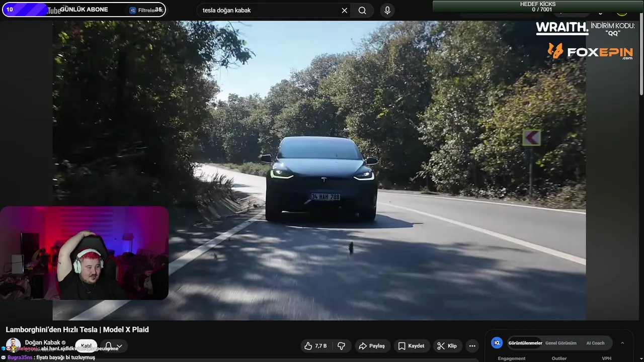This screenshot has height=362, width=644.
Task: Start voice search with the microphone icon
Action: point(387,10)
